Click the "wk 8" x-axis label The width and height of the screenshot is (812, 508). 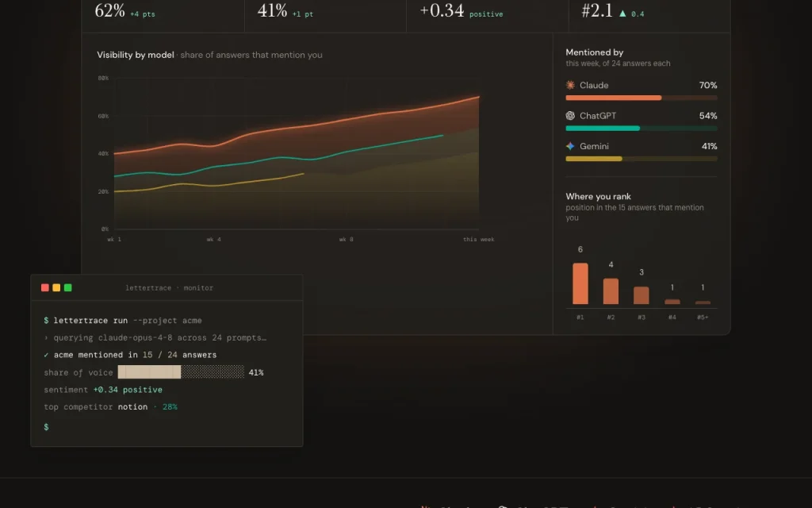pos(346,240)
